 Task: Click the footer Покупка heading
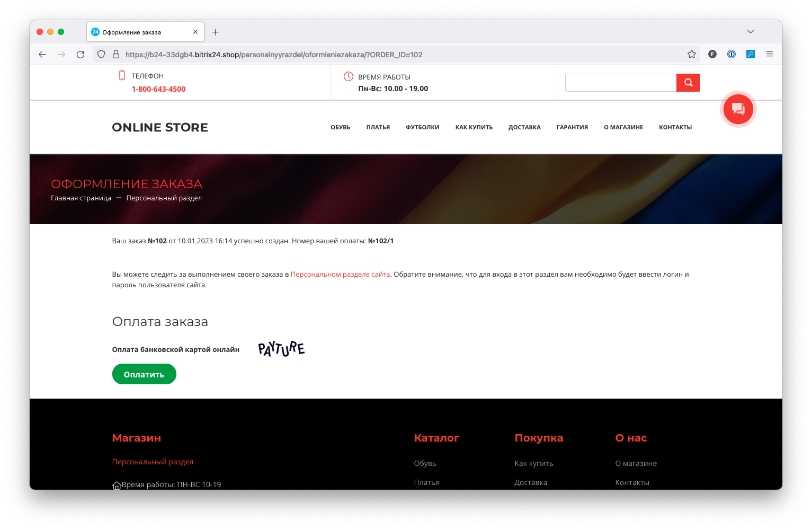539,438
